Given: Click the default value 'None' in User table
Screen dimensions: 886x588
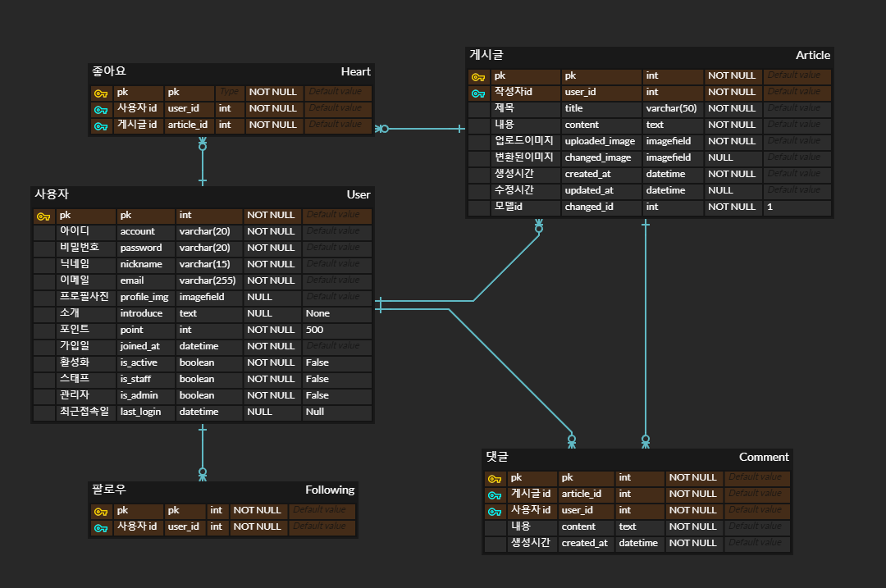Looking at the screenshot, I should pos(337,313).
